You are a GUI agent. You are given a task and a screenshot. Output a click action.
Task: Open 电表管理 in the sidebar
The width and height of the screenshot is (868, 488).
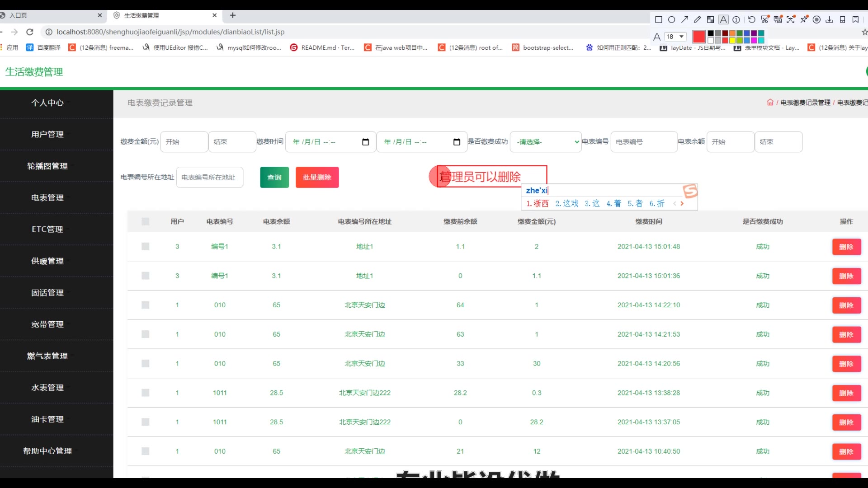47,197
